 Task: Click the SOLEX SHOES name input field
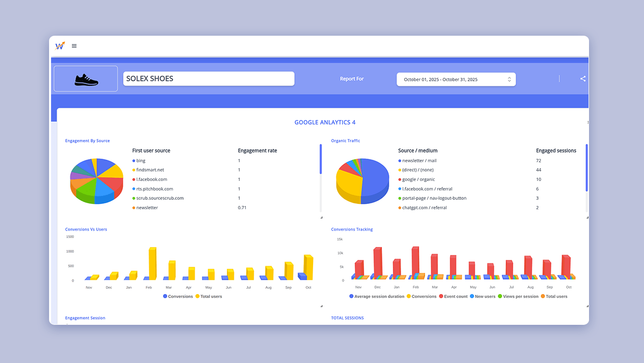[x=208, y=78]
